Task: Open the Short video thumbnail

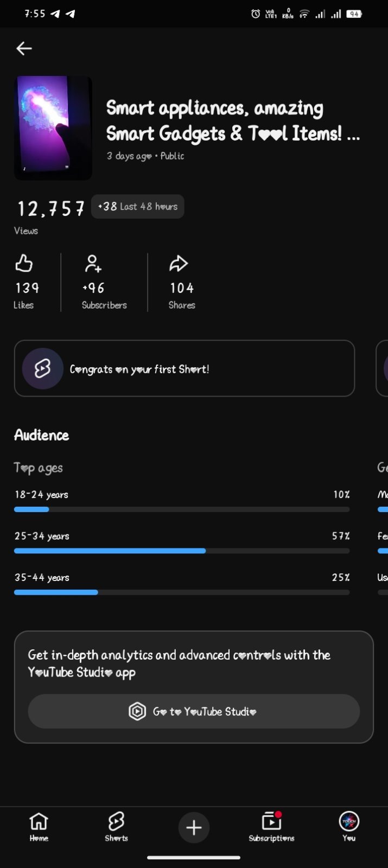Action: tap(53, 128)
